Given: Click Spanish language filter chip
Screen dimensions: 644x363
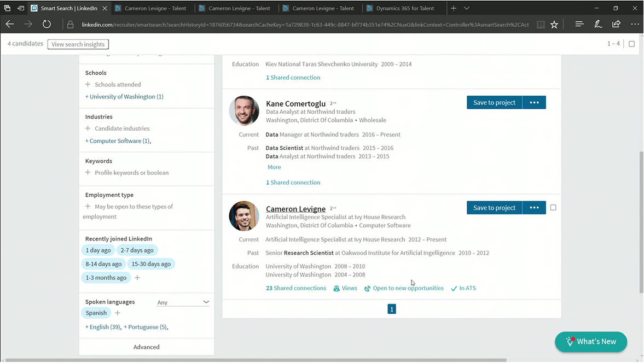Looking at the screenshot, I should tap(96, 313).
